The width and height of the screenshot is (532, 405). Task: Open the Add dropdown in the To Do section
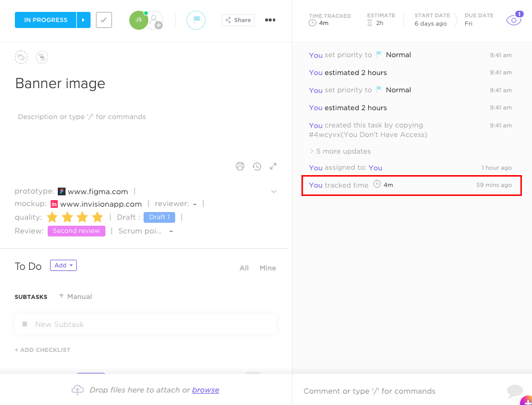(x=63, y=265)
